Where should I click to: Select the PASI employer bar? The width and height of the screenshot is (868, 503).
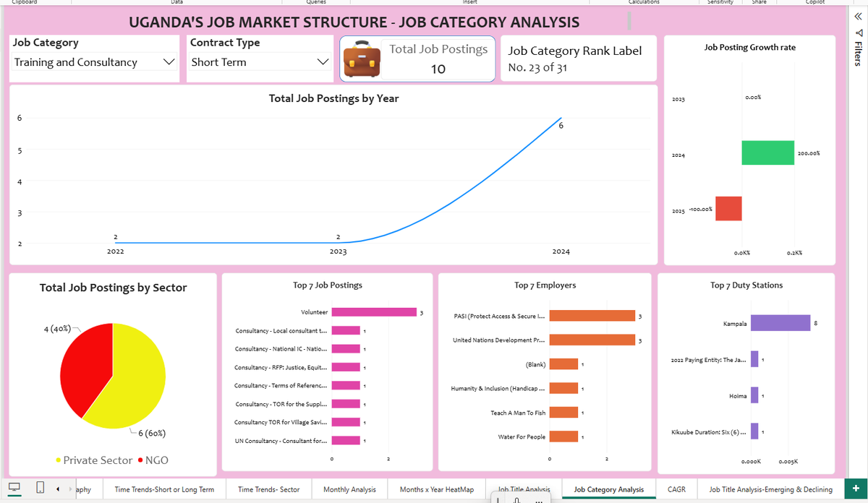(x=592, y=316)
